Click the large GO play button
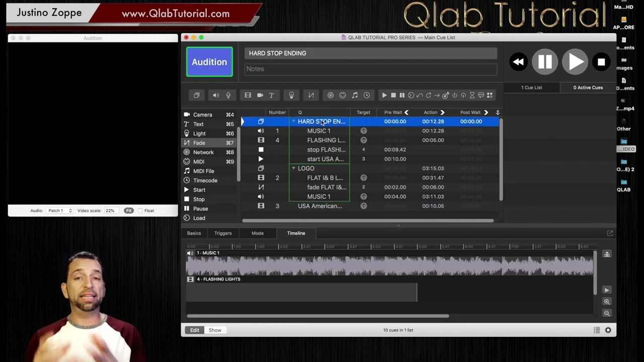Screen dimensions: 644x362 [575, 62]
